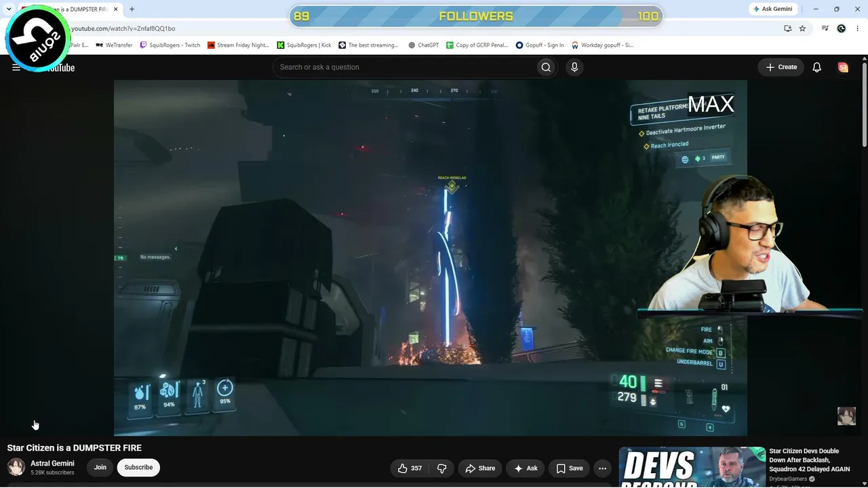
Task: Open the Create menu button
Action: pyautogui.click(x=781, y=67)
